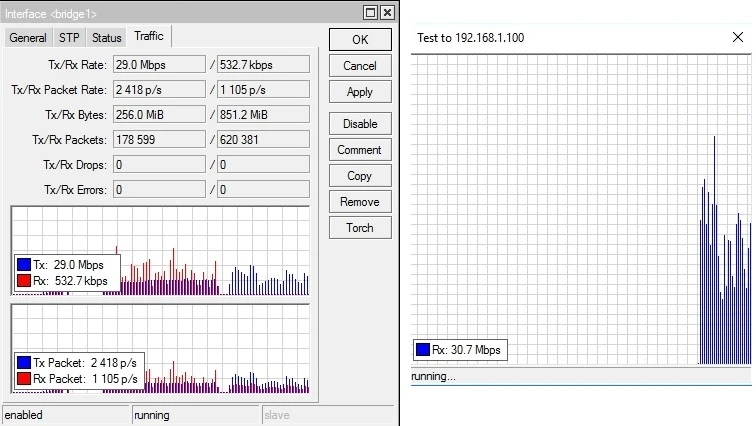Viewport: 756px width, 426px height.
Task: Click the restore window icon in bridge1 title bar
Action: point(370,12)
